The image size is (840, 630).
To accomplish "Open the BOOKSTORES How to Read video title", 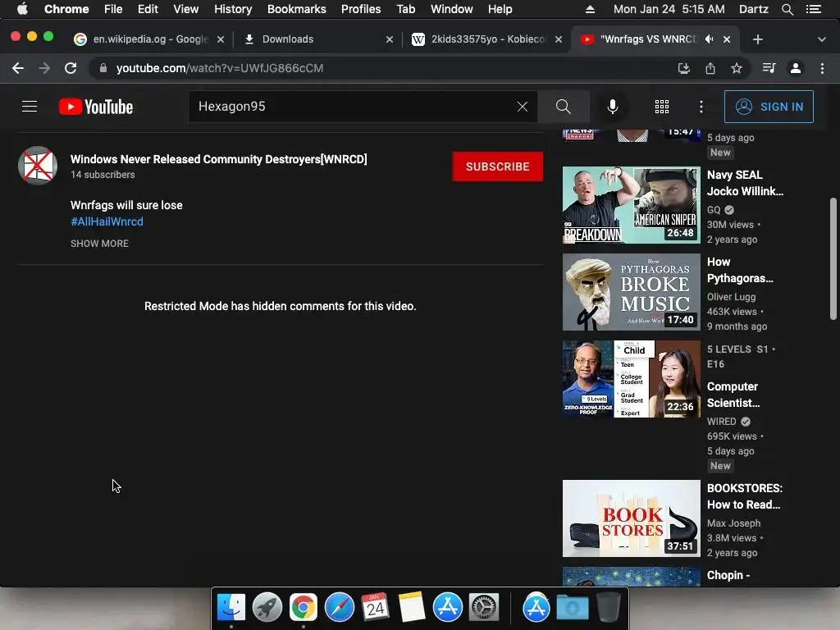I will [x=745, y=496].
